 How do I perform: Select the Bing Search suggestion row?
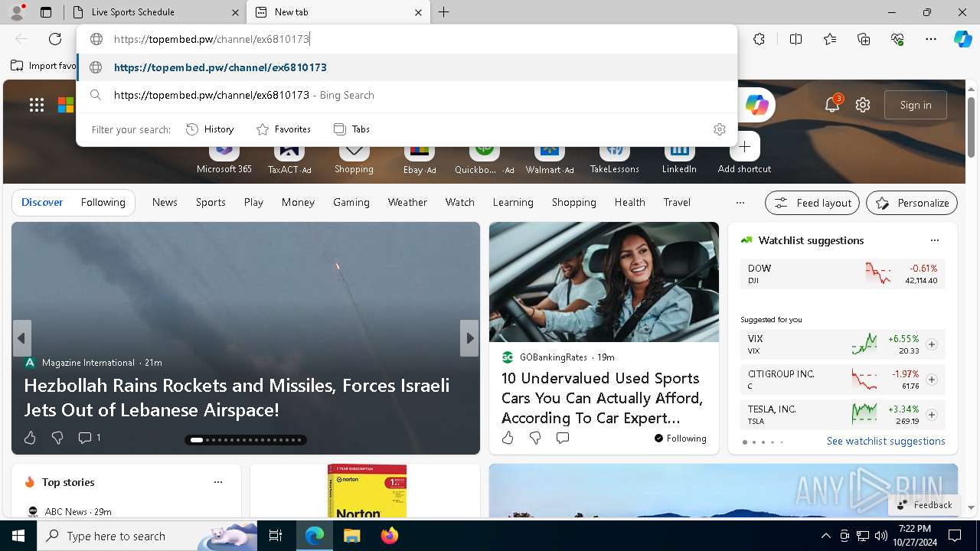coord(407,95)
